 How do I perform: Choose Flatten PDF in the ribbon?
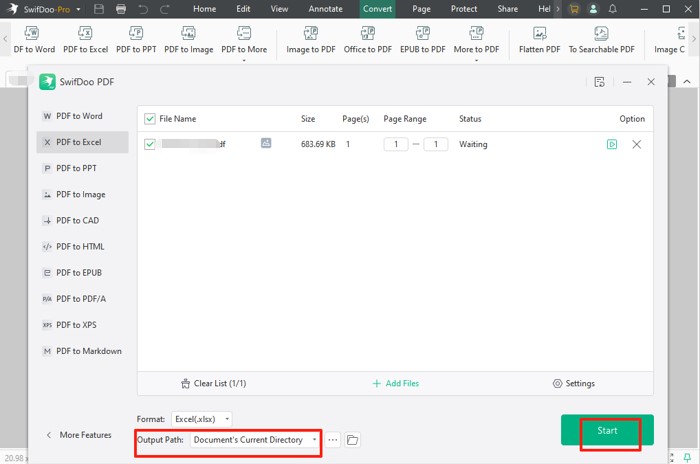[539, 40]
